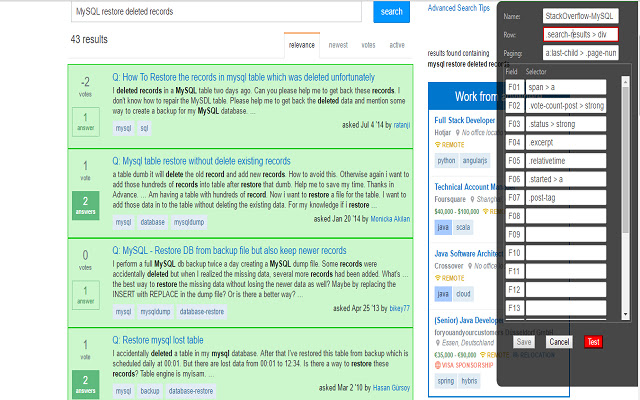Focus the MySQL restore deleted records search box

218,12
